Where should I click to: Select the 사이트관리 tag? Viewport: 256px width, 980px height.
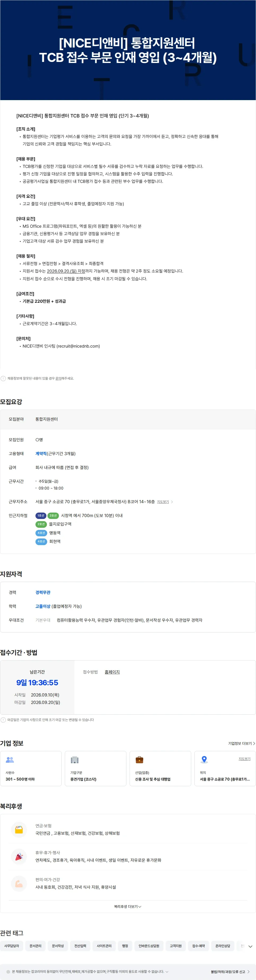pos(104,946)
